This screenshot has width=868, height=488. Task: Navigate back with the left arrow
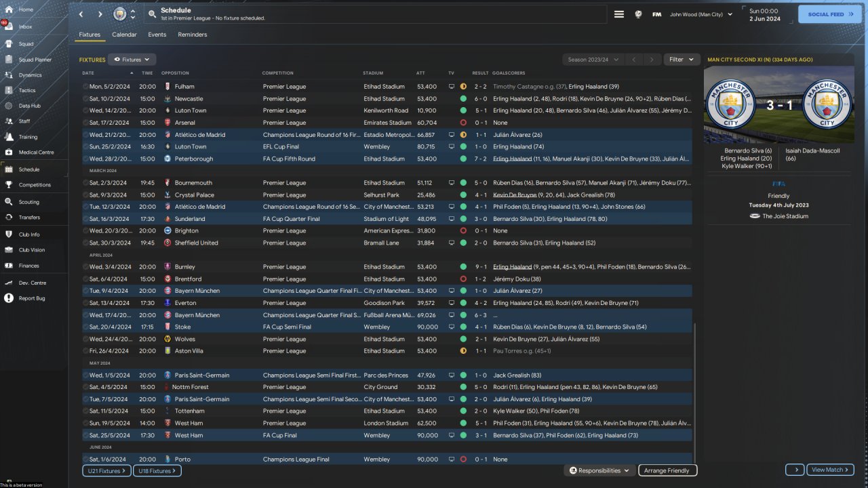(x=81, y=14)
